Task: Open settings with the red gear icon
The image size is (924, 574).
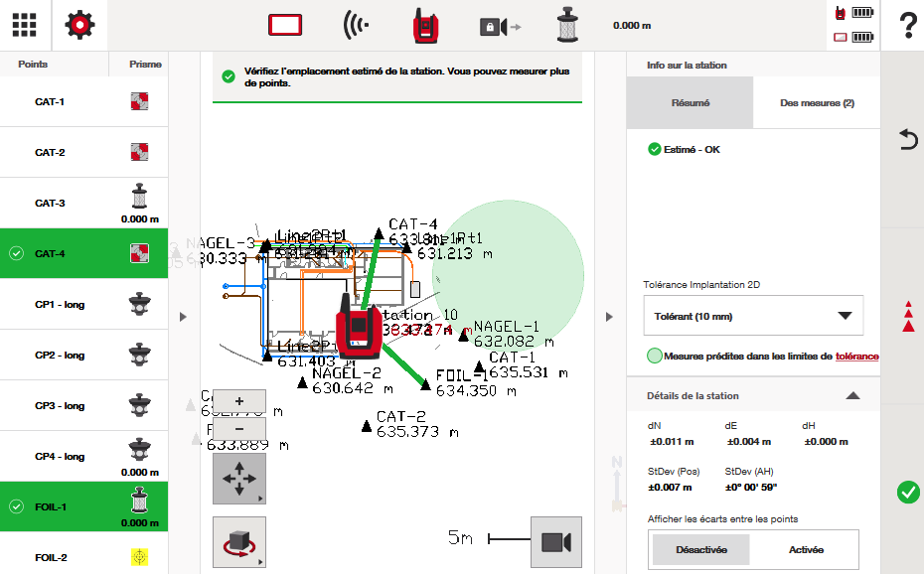Action: pos(79,25)
